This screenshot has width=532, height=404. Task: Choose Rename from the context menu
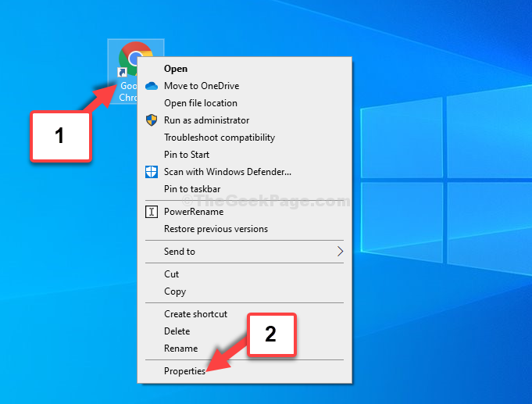[x=245, y=349]
